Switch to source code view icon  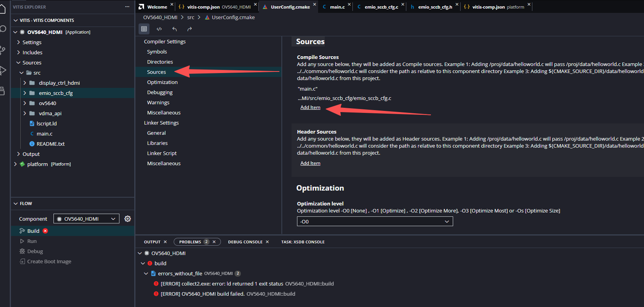(x=159, y=29)
